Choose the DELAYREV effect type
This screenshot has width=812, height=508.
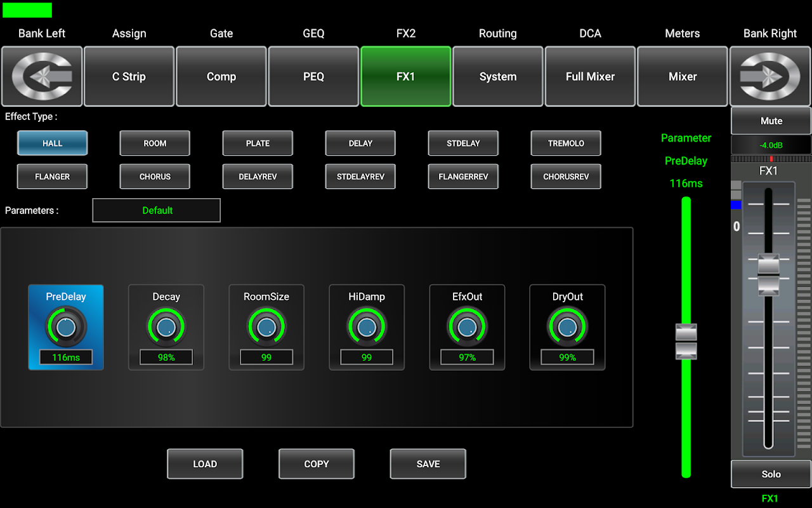coord(258,177)
